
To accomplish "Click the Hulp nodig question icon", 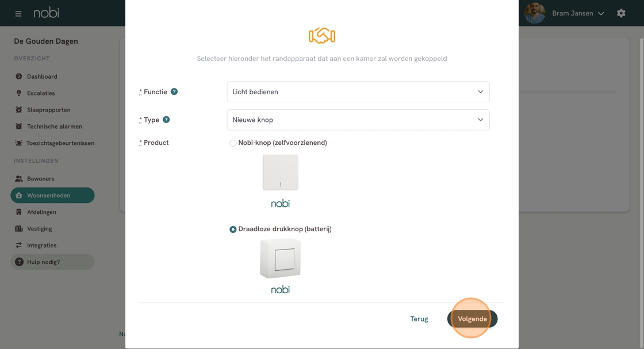I will [x=19, y=262].
